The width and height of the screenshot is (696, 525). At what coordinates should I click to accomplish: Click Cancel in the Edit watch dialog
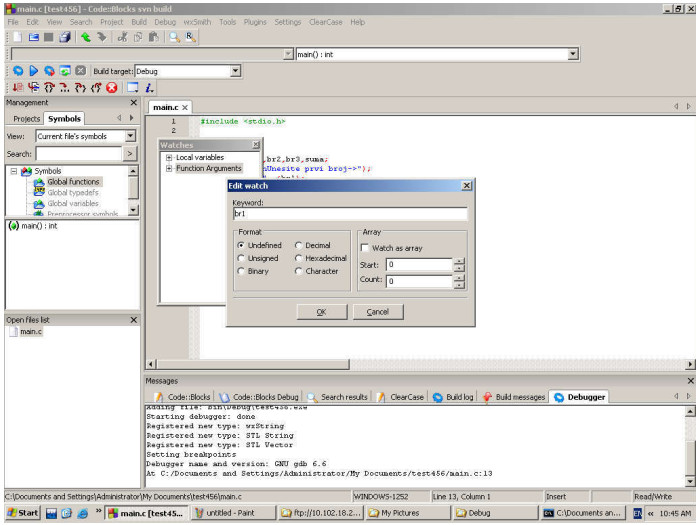(x=378, y=312)
